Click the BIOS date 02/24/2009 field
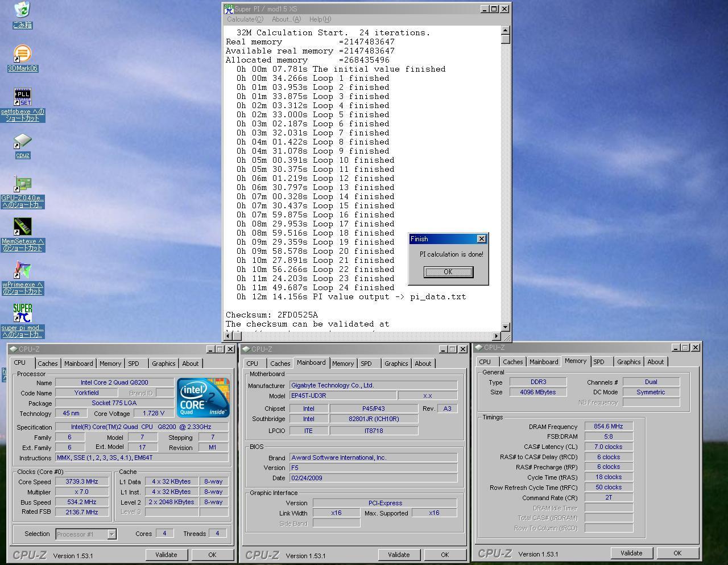This screenshot has width=728, height=565. click(373, 478)
